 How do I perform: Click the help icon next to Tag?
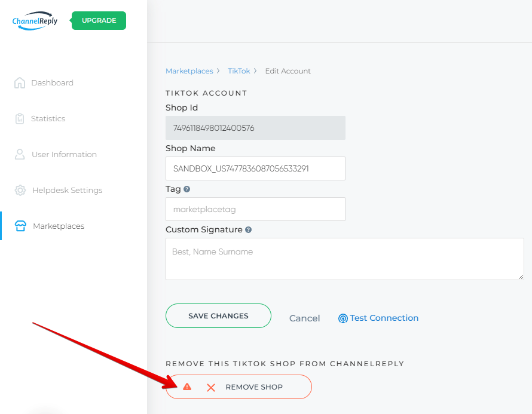coord(186,189)
